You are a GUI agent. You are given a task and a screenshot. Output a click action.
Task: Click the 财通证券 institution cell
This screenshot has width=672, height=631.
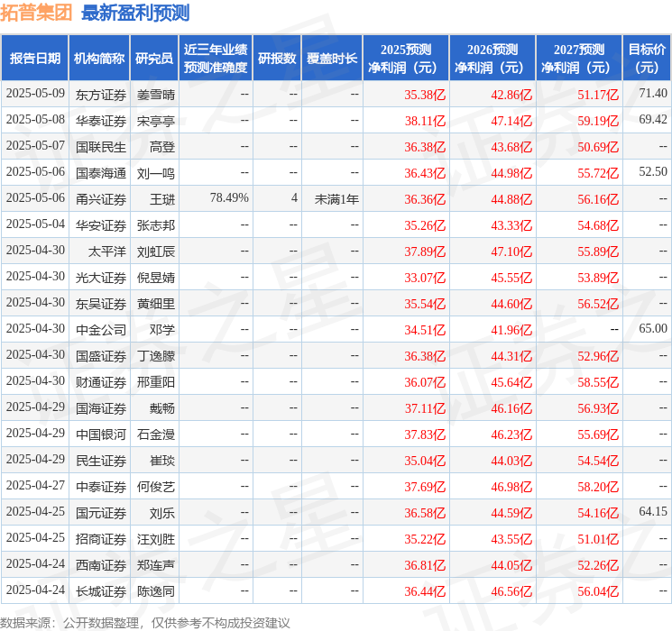(x=101, y=382)
